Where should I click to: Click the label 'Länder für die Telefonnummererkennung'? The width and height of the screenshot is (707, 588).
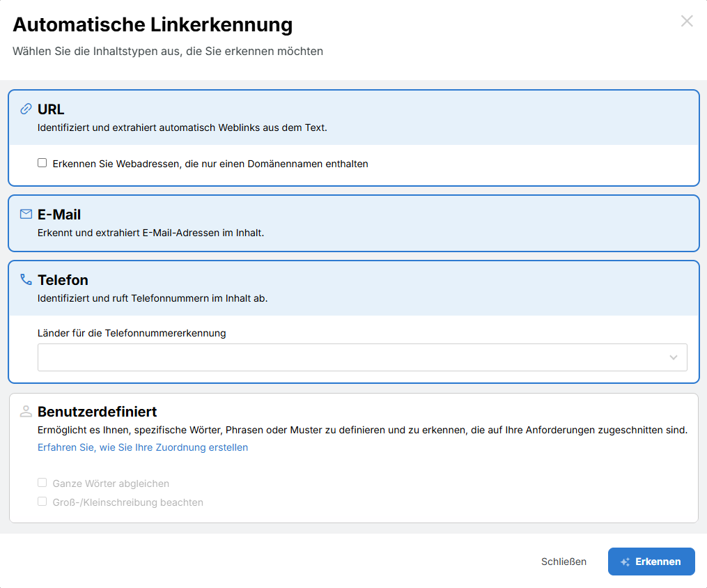132,333
